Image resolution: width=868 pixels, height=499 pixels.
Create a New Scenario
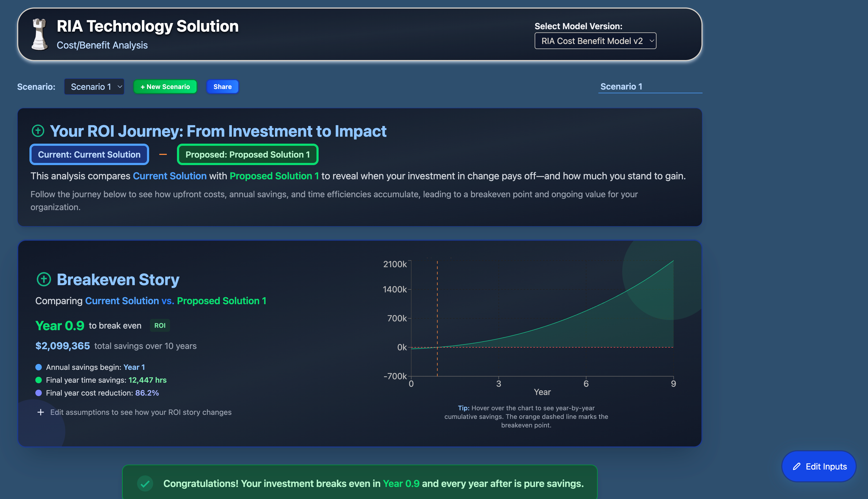(165, 87)
